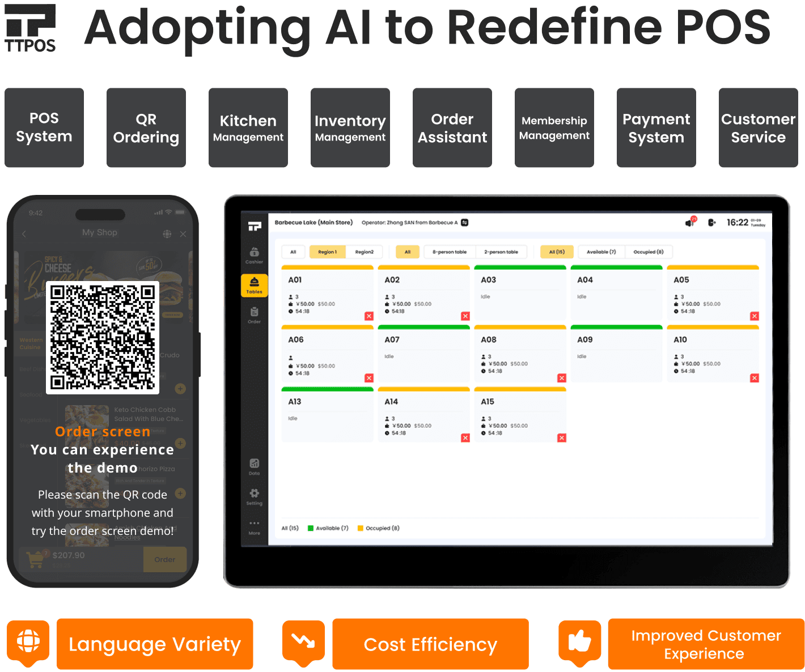
Task: Click the red X icon on table A10
Action: (x=755, y=378)
